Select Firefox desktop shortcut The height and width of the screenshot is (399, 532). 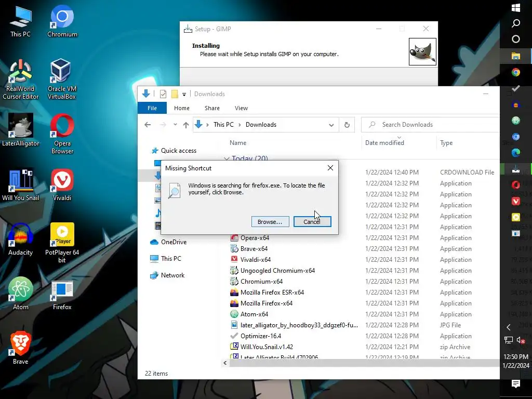pyautogui.click(x=62, y=294)
